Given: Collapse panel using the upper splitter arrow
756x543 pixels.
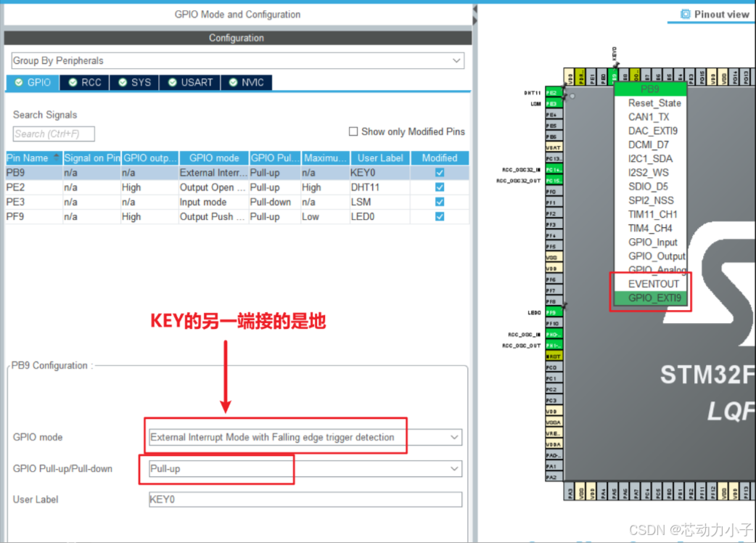Looking at the screenshot, I should (x=475, y=9).
